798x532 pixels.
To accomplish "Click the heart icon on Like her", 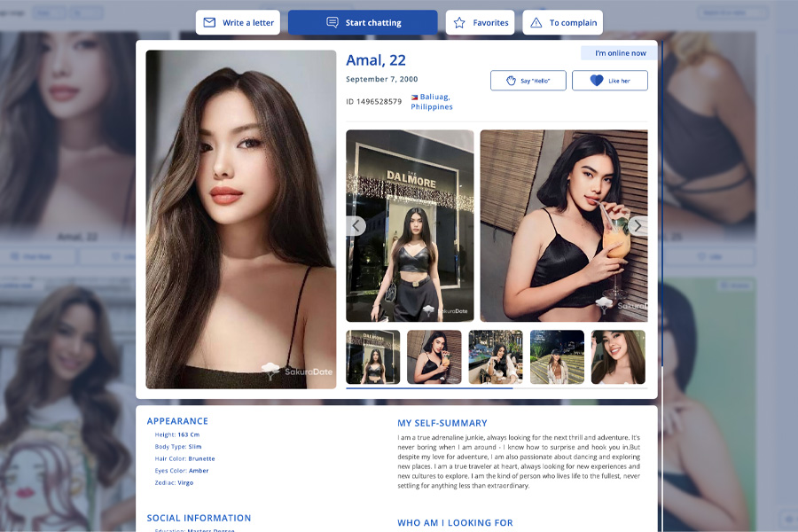I will pyautogui.click(x=597, y=81).
